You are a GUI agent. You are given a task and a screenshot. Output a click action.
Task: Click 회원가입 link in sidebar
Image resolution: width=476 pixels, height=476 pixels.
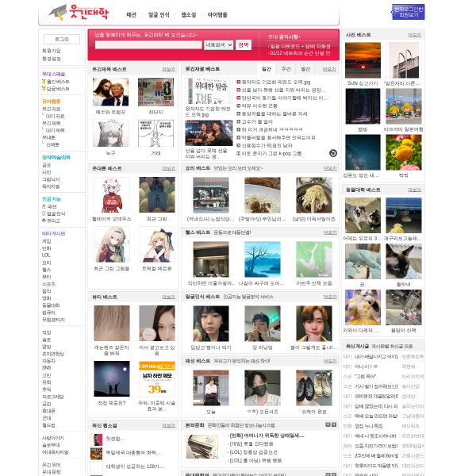(51, 50)
